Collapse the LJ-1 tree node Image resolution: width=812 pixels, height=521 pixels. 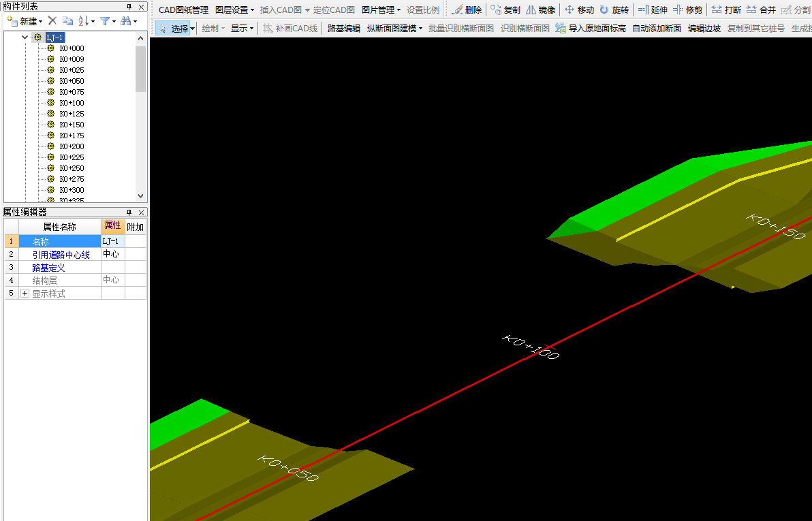click(x=25, y=37)
